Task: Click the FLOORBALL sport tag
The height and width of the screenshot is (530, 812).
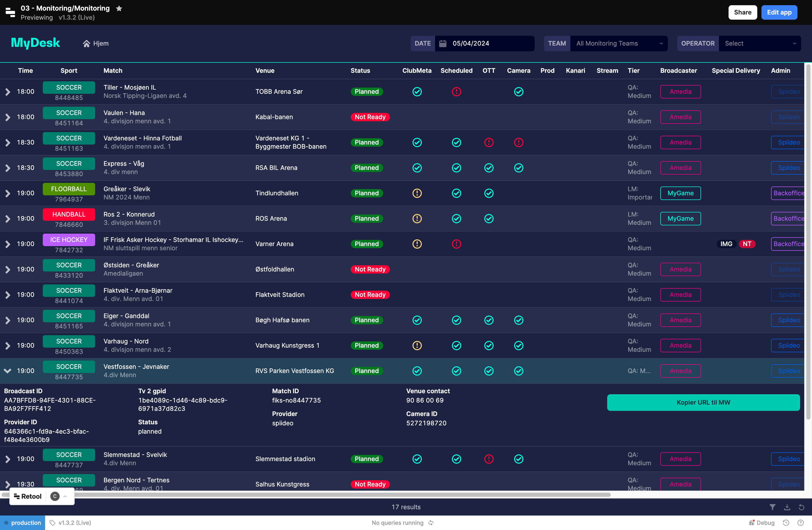Action: (x=69, y=189)
